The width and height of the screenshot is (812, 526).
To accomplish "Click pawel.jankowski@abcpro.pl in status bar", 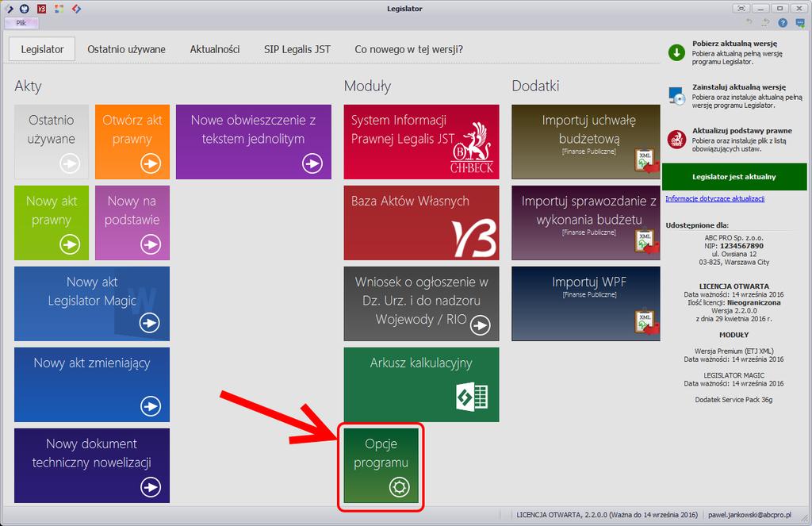I will pyautogui.click(x=749, y=515).
